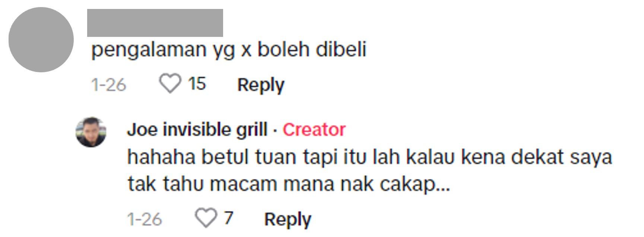Image resolution: width=644 pixels, height=237 pixels.
Task: Click the 15 likes count
Action: click(197, 83)
